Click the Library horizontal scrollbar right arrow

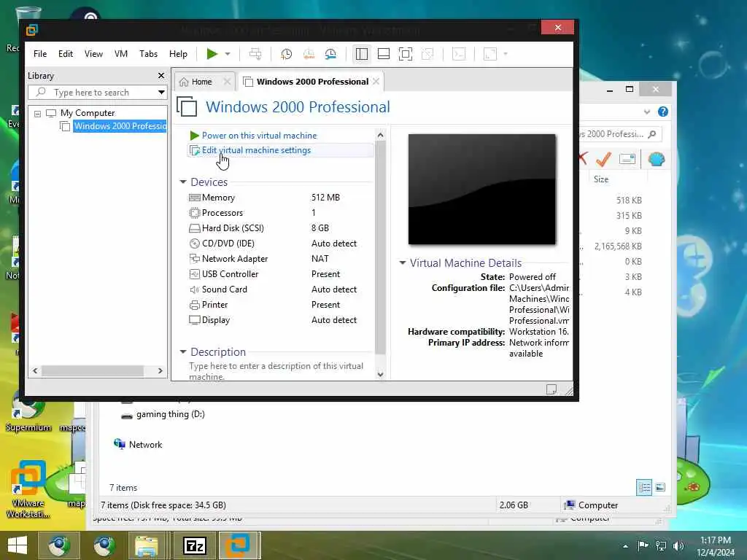(x=160, y=371)
